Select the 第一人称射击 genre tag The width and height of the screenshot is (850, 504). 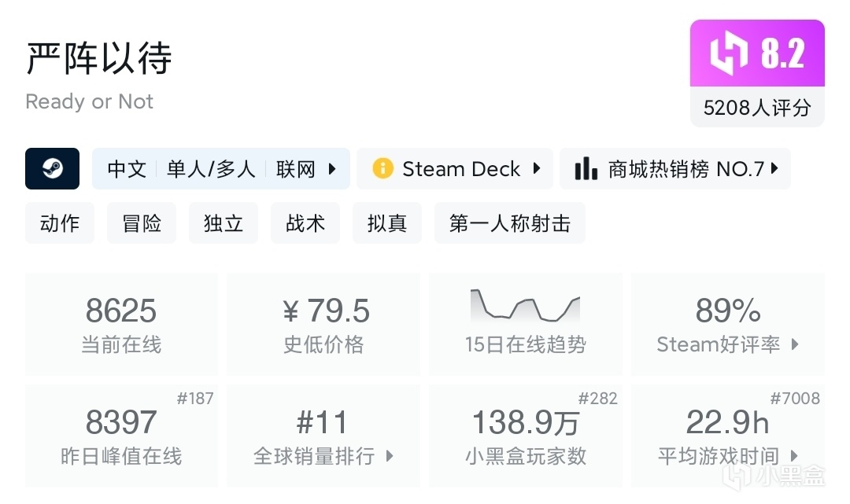[509, 223]
